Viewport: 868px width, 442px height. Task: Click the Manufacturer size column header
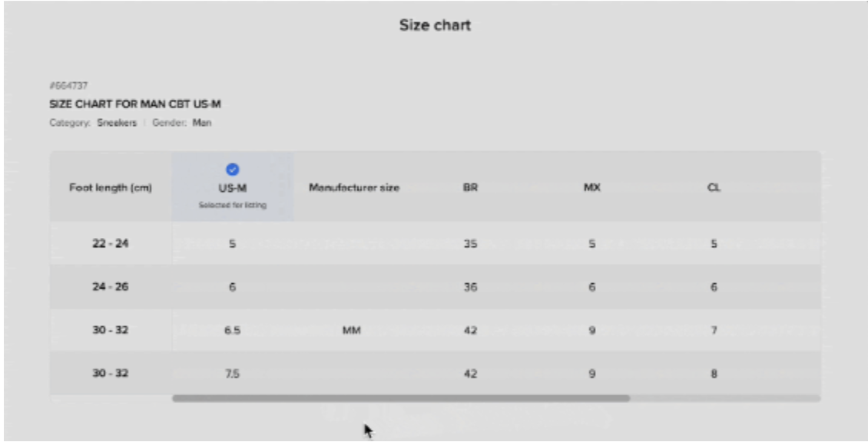pos(354,187)
